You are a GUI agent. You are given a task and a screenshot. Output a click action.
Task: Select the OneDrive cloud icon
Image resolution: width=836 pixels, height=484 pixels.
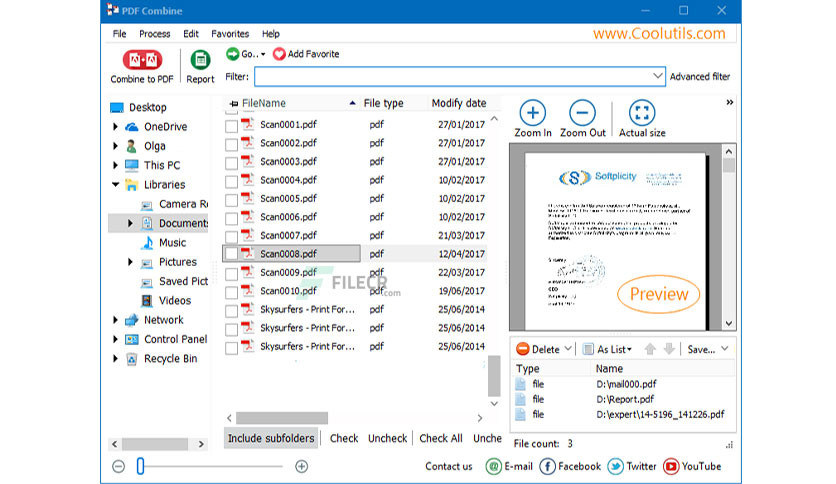point(132,127)
